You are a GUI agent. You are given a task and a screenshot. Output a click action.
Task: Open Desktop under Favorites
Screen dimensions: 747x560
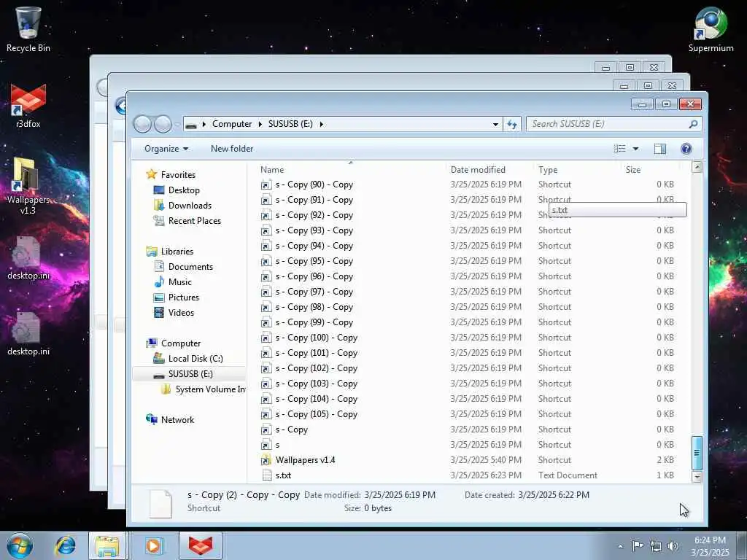[184, 190]
